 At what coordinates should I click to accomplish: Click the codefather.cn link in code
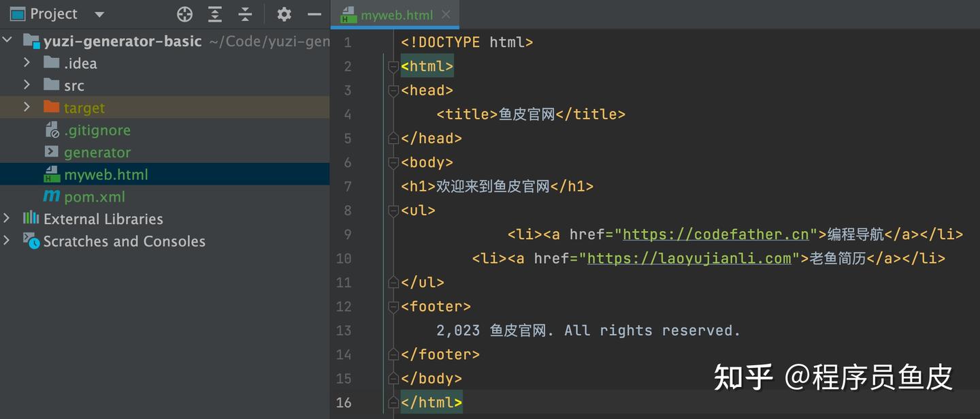tap(715, 234)
